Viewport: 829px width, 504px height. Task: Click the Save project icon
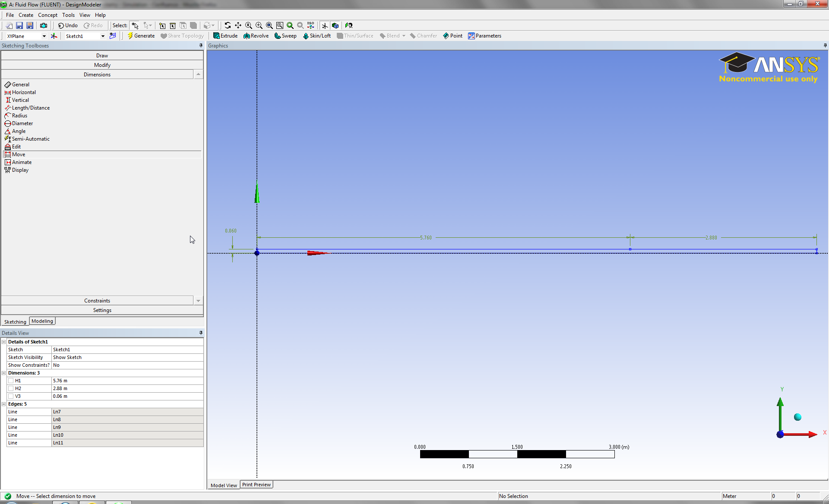[x=19, y=25]
